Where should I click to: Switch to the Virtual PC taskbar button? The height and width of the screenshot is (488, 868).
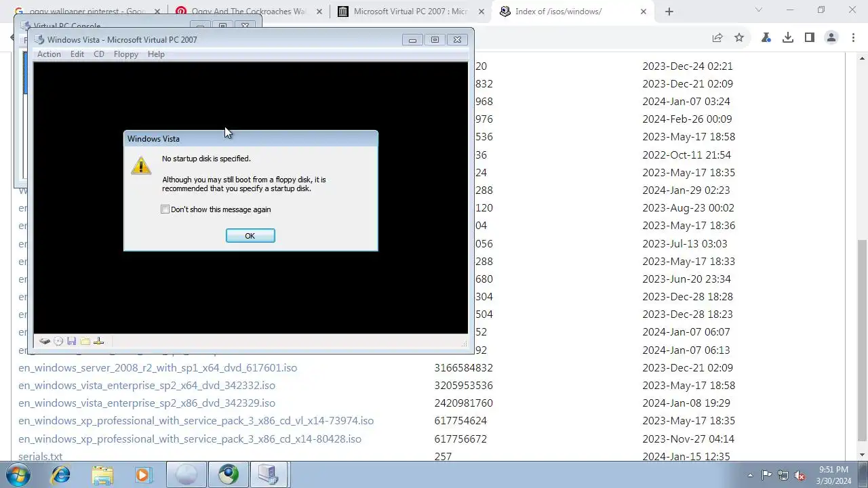pos(269,475)
